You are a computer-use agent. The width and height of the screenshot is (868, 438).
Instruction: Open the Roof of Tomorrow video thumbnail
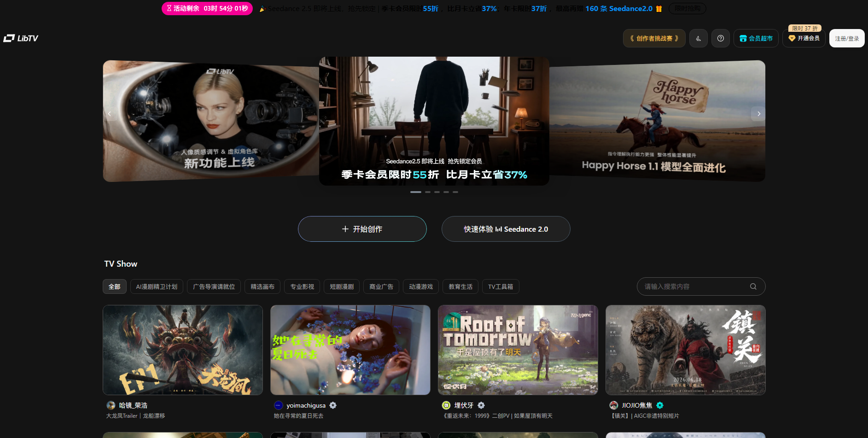coord(518,350)
